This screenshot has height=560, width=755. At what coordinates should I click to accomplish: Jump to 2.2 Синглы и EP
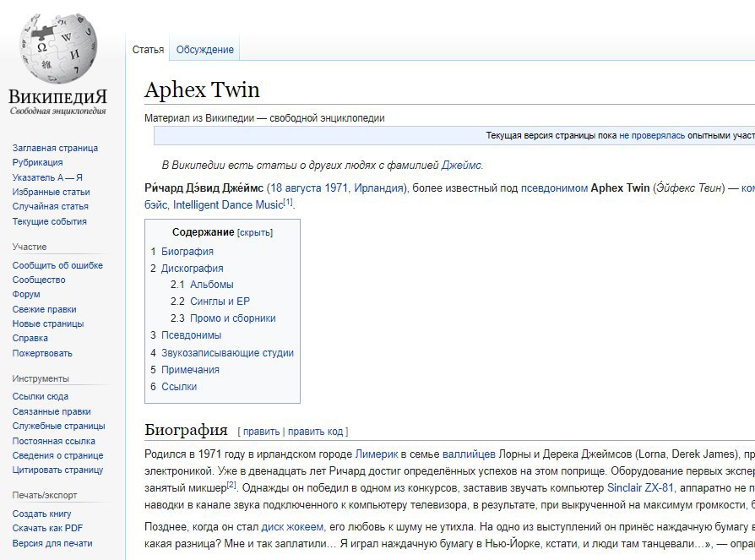tap(210, 302)
